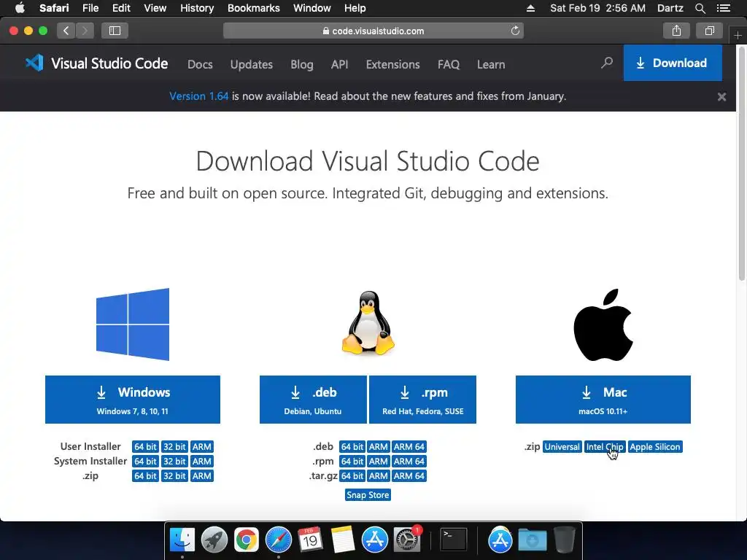Open Spotlight search in menu bar

700,8
